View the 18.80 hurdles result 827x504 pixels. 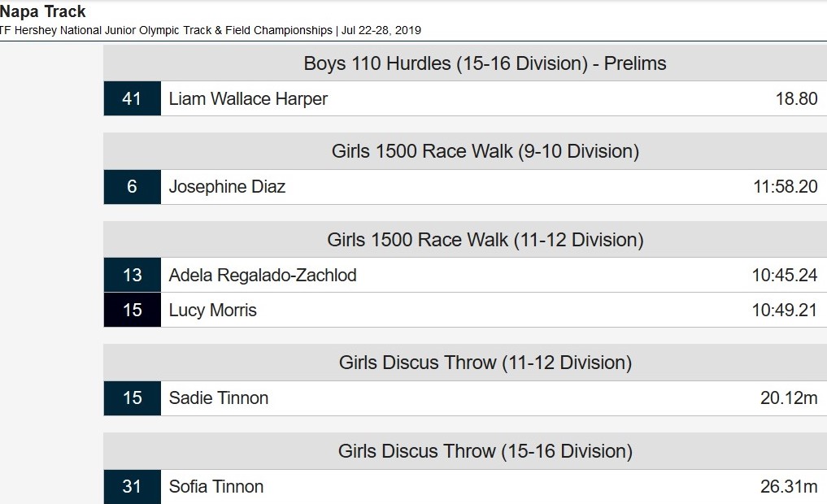coord(796,98)
